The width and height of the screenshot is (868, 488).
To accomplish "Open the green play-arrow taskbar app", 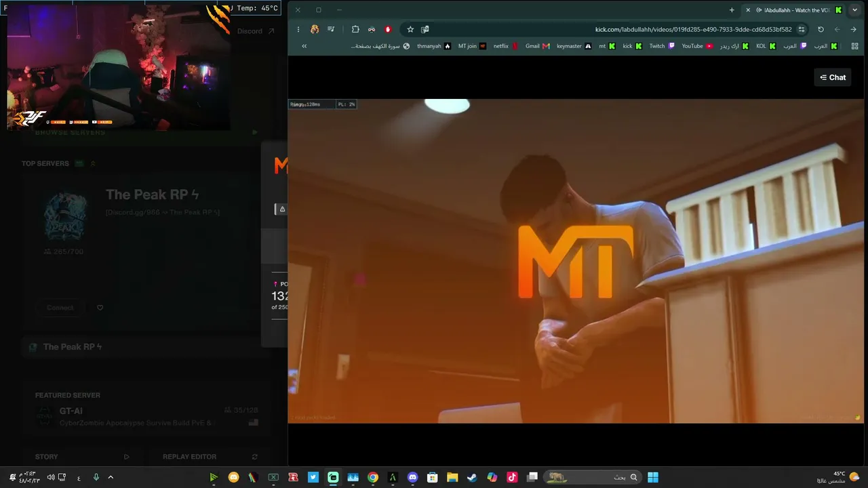I will (x=214, y=477).
